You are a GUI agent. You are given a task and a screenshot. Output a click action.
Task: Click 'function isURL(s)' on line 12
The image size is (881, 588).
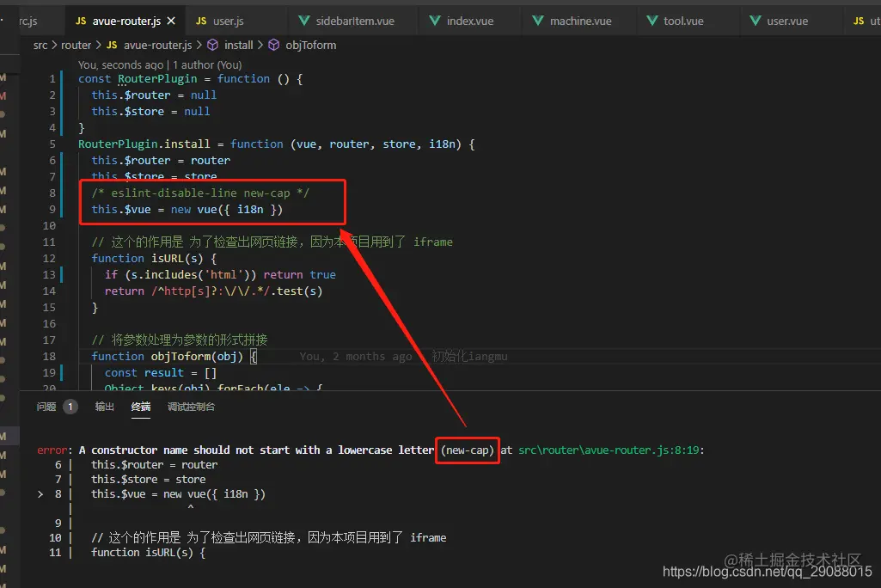[x=147, y=258]
